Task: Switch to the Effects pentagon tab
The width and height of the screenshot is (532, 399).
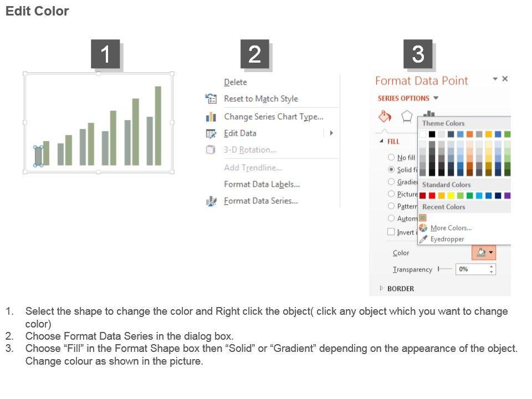Action: coord(407,116)
